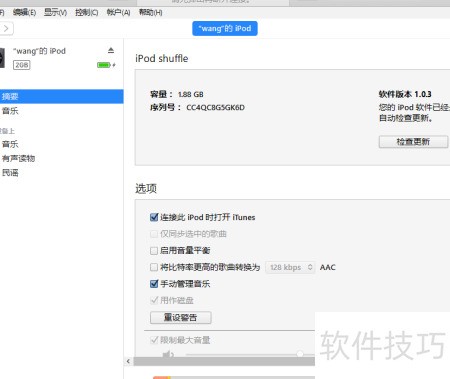Click the "wang"的 iPod device button
Screen dimensions: 450x379
(225, 29)
